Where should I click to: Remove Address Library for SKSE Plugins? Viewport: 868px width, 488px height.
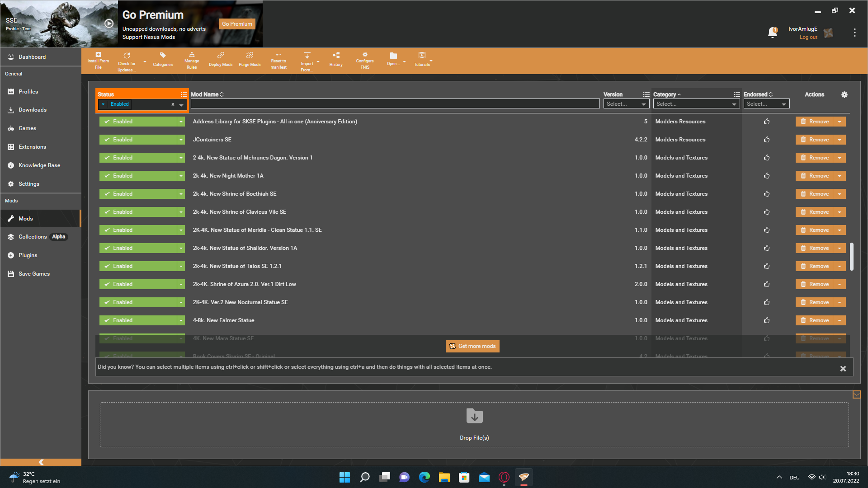pos(815,122)
